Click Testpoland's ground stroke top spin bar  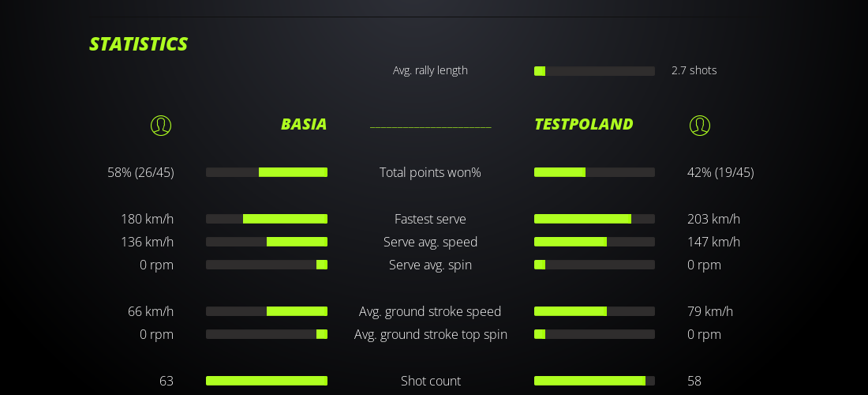pos(594,334)
